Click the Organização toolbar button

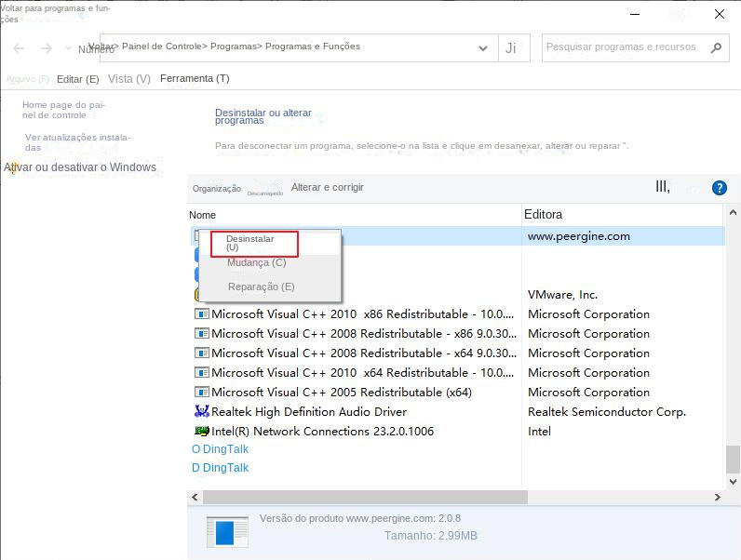coord(217,189)
